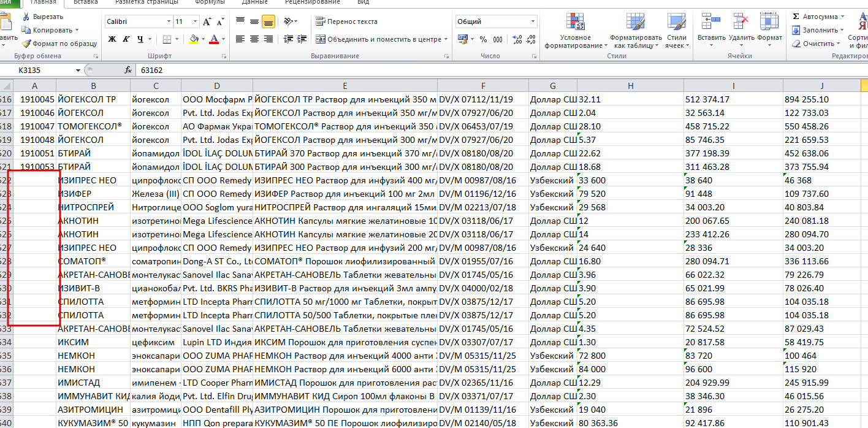Apply red font color A
This screenshot has height=428, width=868.
pos(213,39)
